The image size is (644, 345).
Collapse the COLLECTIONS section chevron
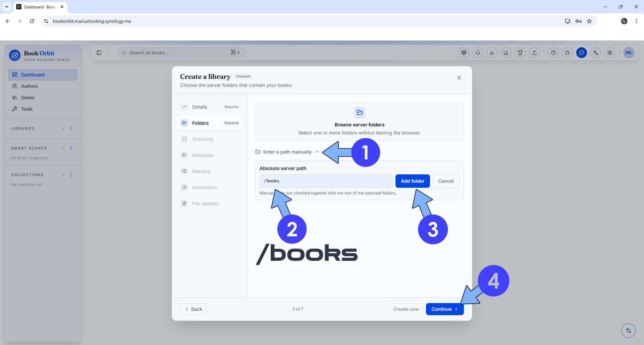pyautogui.click(x=63, y=175)
